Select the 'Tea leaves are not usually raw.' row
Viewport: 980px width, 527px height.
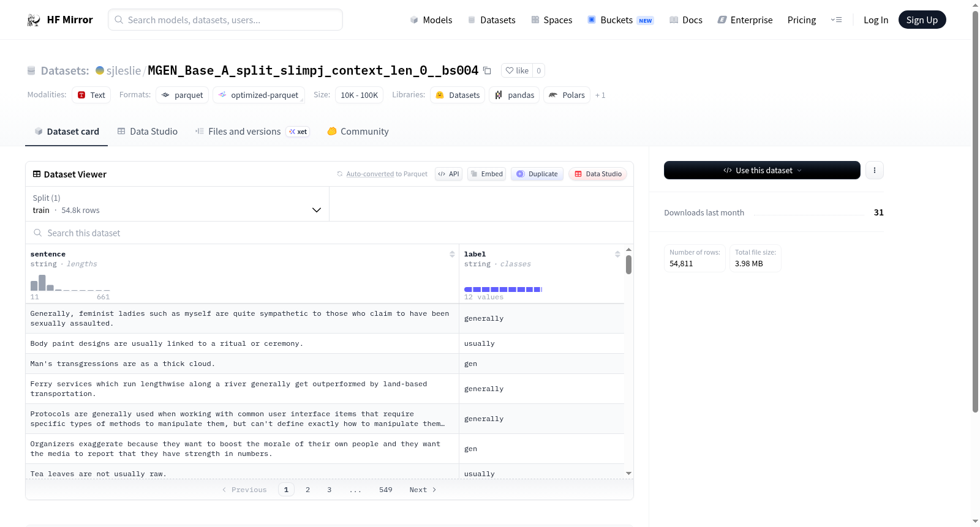[325, 473]
